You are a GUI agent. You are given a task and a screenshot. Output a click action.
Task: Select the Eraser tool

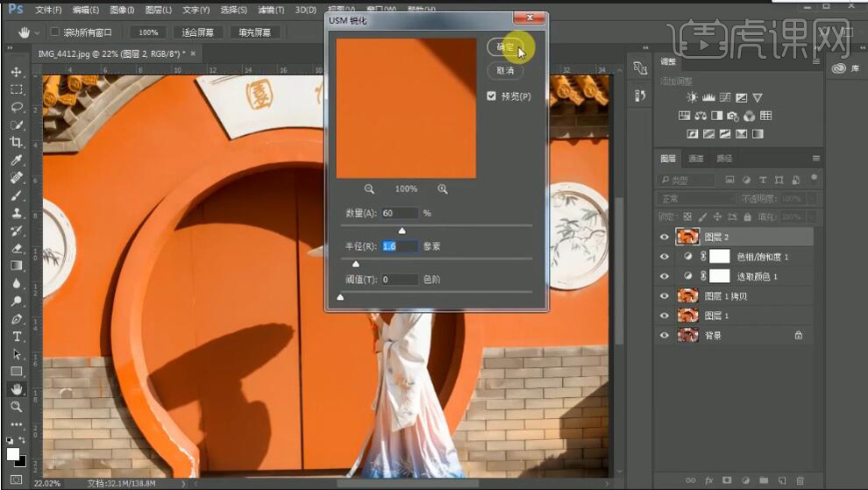[16, 248]
